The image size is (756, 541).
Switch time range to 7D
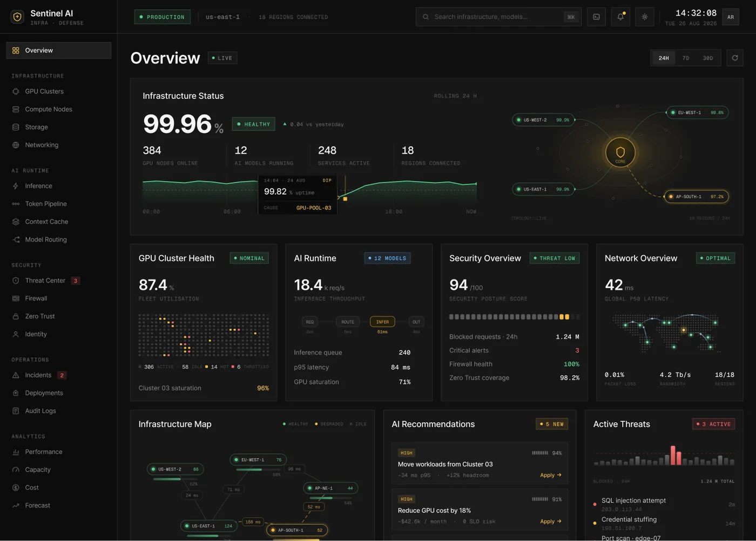point(686,58)
